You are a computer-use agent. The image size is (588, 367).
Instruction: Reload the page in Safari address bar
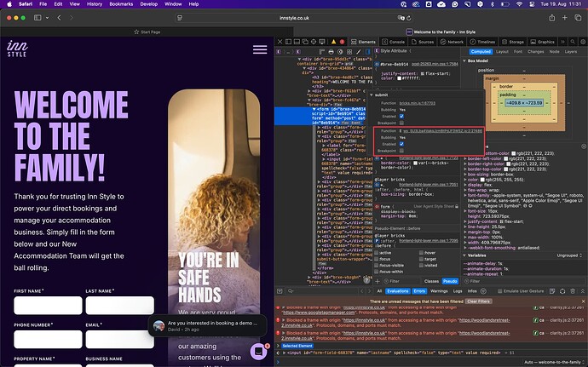(x=408, y=18)
